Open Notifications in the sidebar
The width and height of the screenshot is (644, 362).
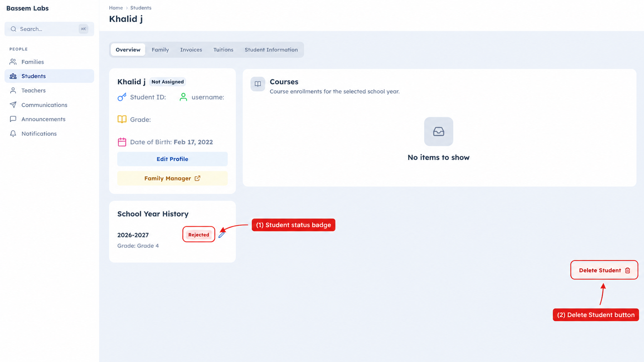(49, 133)
